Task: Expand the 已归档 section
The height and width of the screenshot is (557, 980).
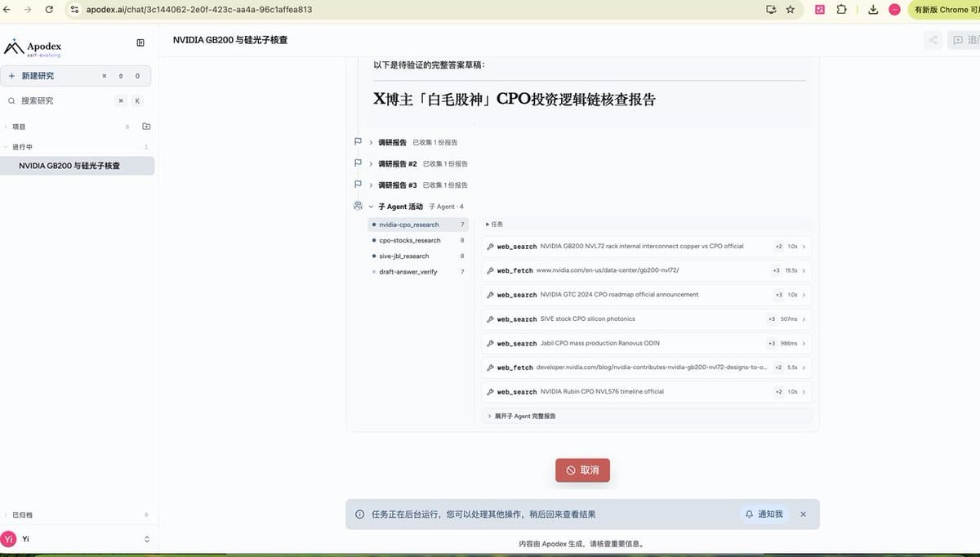Action: (x=21, y=515)
